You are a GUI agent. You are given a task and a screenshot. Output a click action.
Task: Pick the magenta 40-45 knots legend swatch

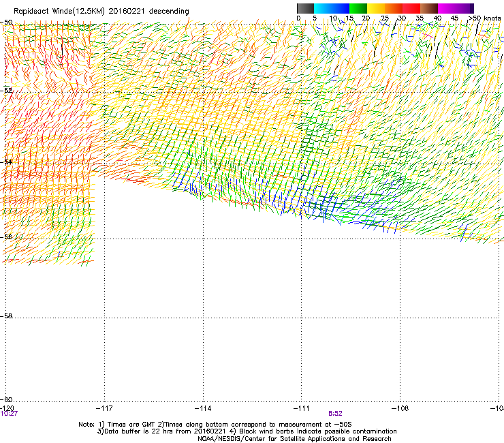pos(447,8)
